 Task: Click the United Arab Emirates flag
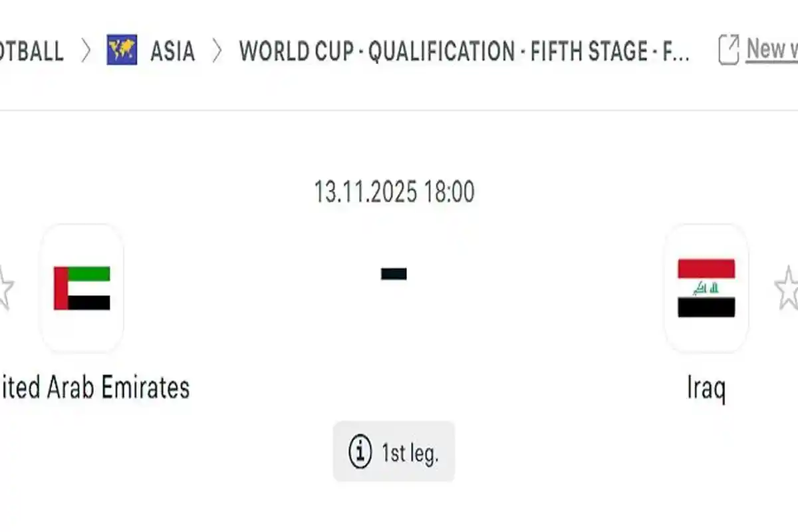[82, 287]
